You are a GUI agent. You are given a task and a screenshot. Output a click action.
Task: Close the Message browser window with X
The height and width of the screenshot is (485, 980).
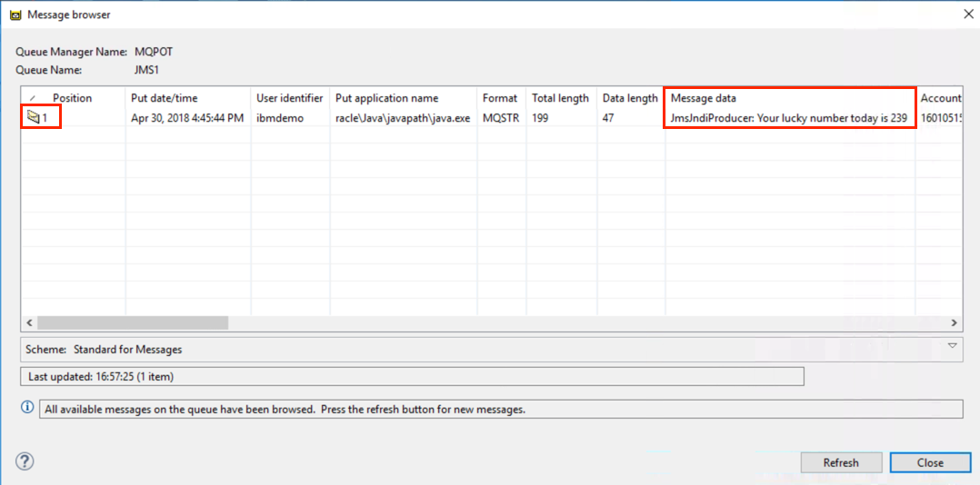coord(968,15)
